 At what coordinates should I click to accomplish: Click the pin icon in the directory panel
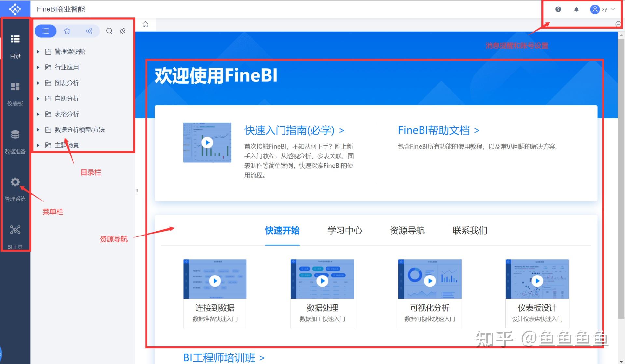122,31
